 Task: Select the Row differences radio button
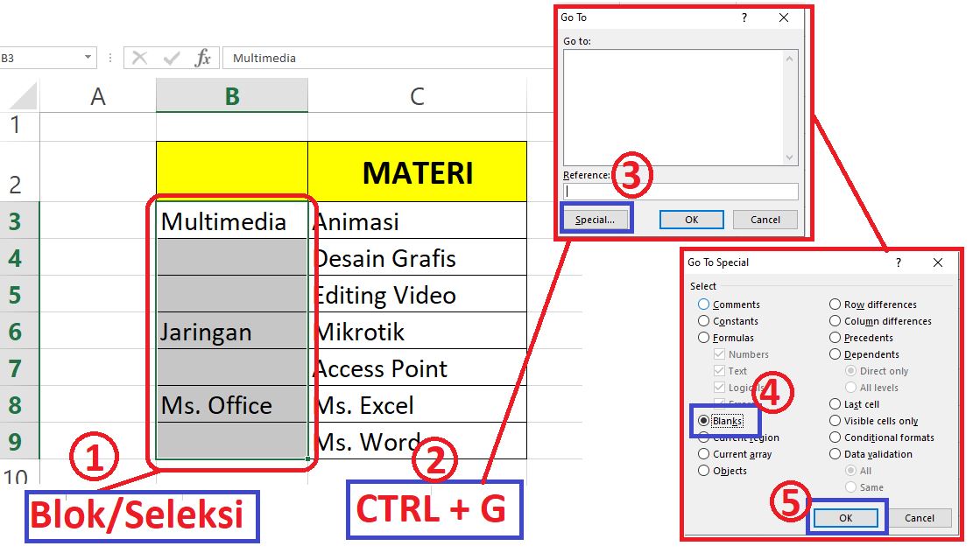pos(835,304)
